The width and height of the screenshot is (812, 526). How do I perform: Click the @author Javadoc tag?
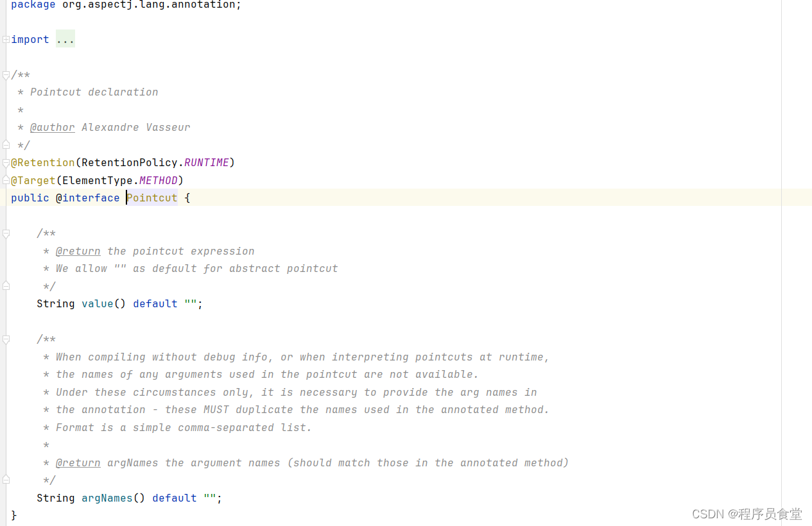click(53, 128)
